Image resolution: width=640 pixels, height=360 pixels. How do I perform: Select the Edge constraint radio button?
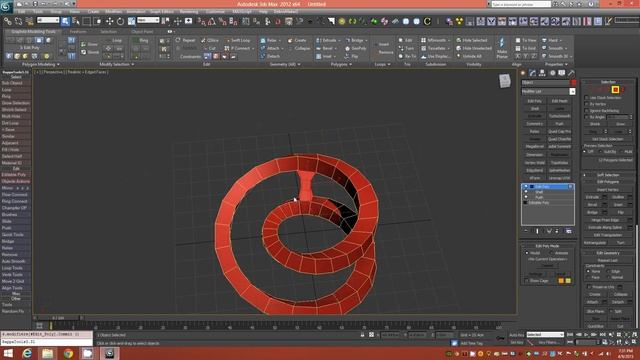(608, 271)
